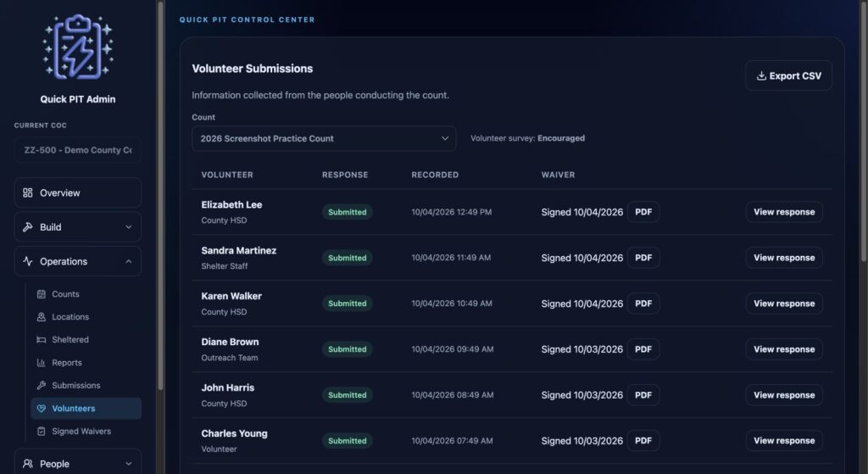Viewport: 868px width, 474px height.
Task: Click the download icon on Export CSV
Action: pos(761,75)
